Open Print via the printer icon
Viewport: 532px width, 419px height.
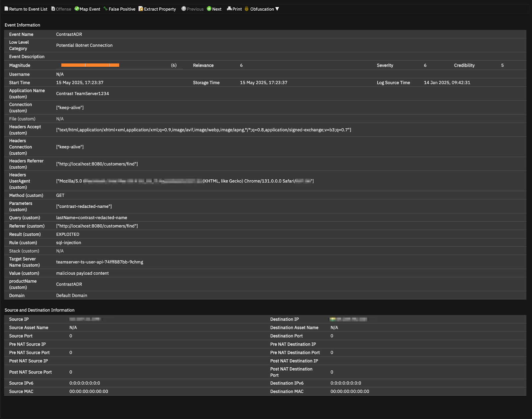(x=229, y=9)
